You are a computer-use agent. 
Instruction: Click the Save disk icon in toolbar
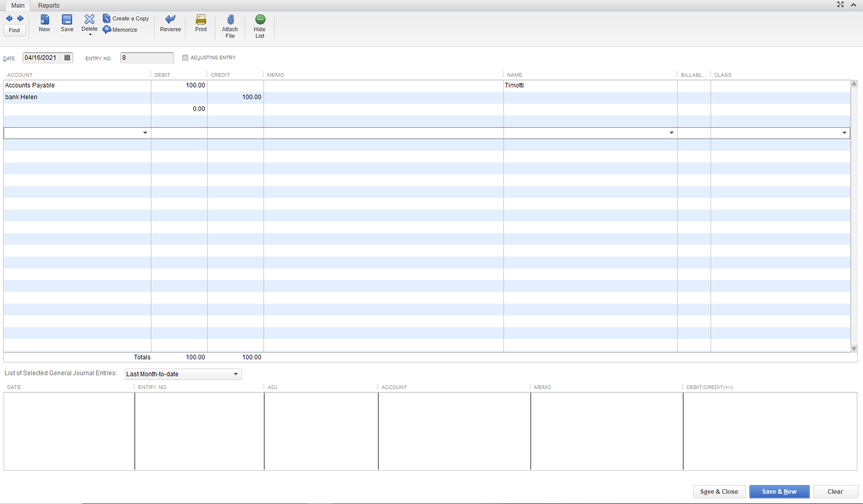click(67, 23)
